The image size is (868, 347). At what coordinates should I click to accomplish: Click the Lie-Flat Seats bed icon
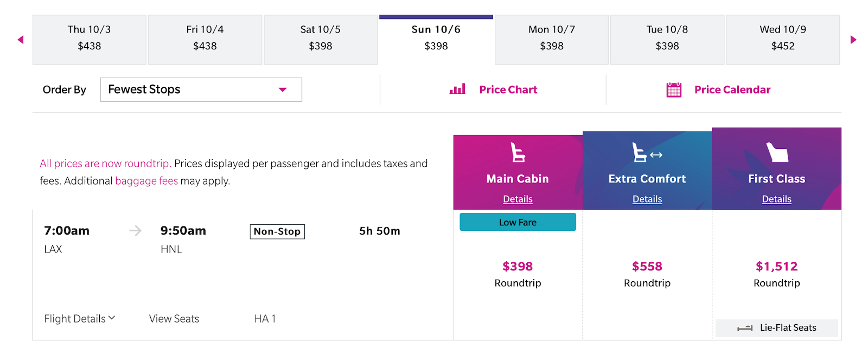pyautogui.click(x=745, y=328)
